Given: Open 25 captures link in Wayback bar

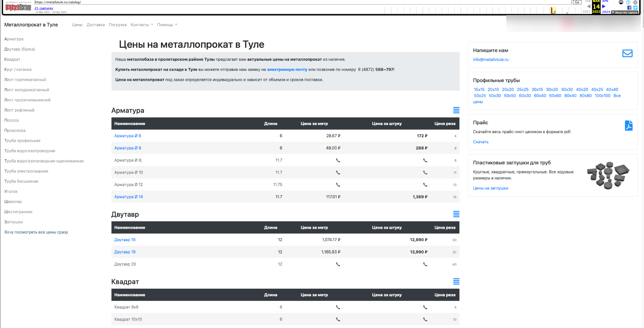Looking at the screenshot, I should click(x=44, y=8).
